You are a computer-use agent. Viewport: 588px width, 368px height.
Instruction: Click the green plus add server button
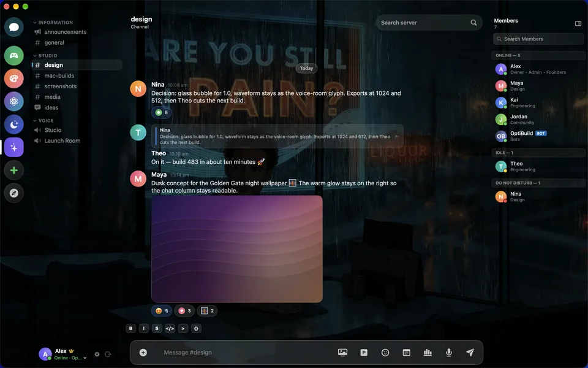tap(14, 170)
